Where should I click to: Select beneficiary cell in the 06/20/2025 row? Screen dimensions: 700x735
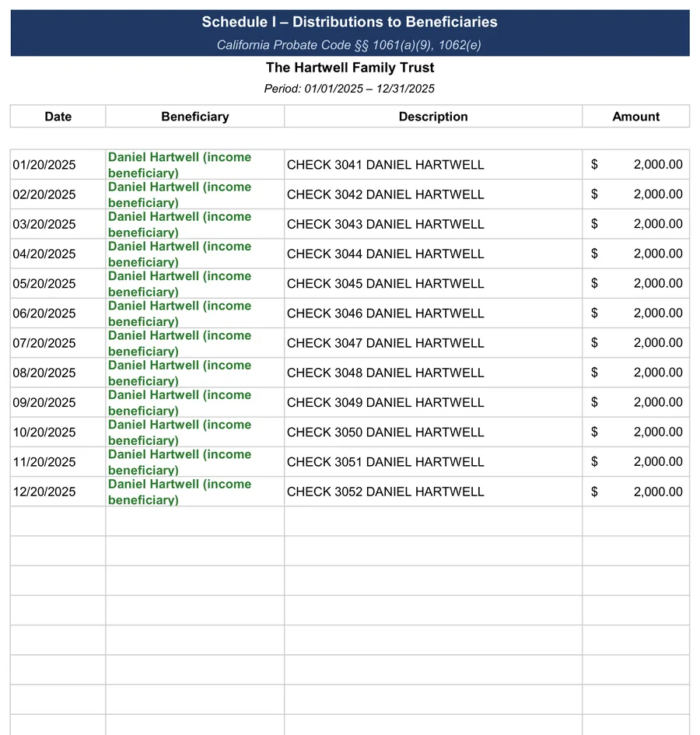(195, 313)
